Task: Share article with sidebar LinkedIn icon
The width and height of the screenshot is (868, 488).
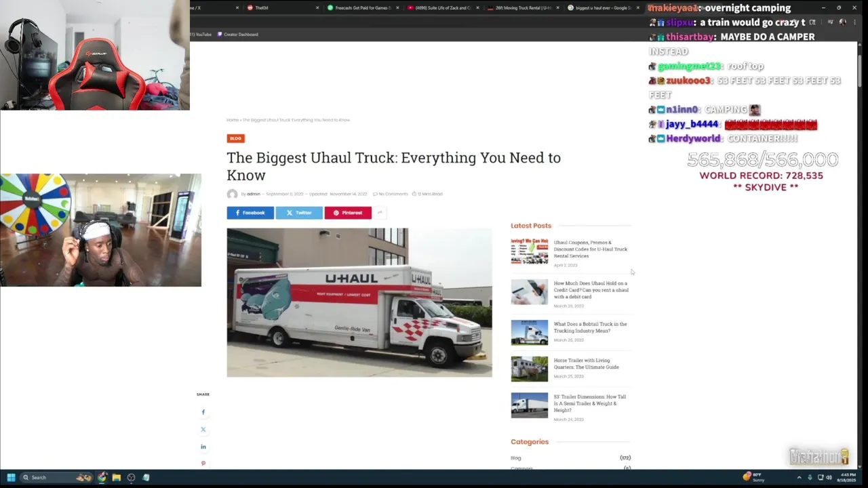Action: [203, 447]
